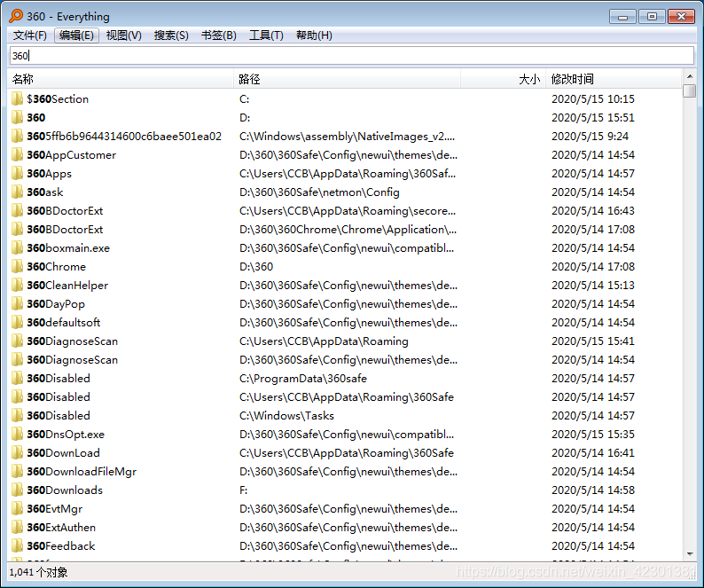Close the Everything window
This screenshot has width=704, height=588.
pyautogui.click(x=681, y=17)
